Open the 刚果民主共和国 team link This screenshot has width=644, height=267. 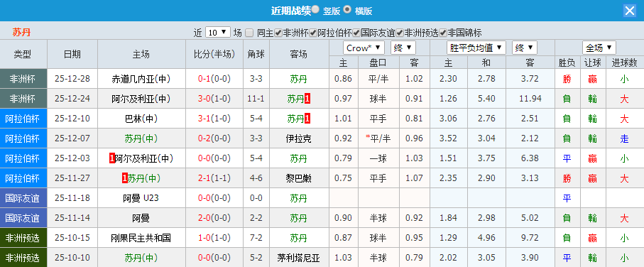point(141,238)
